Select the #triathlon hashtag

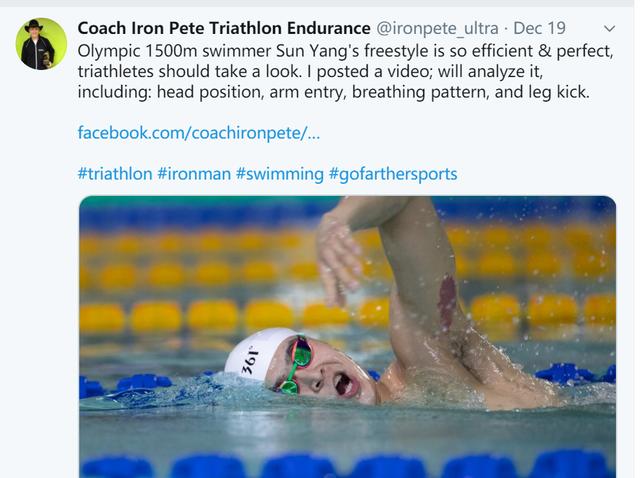115,174
